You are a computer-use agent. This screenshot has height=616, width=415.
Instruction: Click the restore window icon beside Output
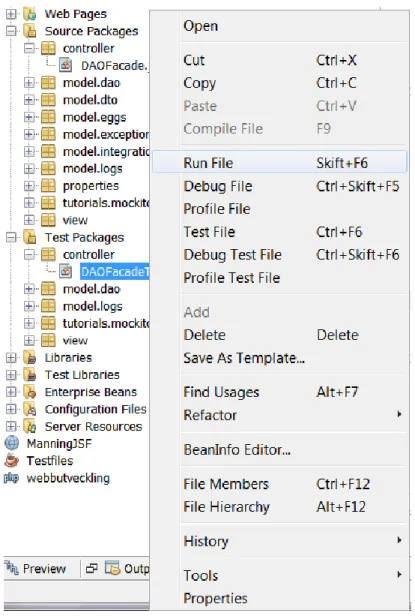tap(92, 568)
